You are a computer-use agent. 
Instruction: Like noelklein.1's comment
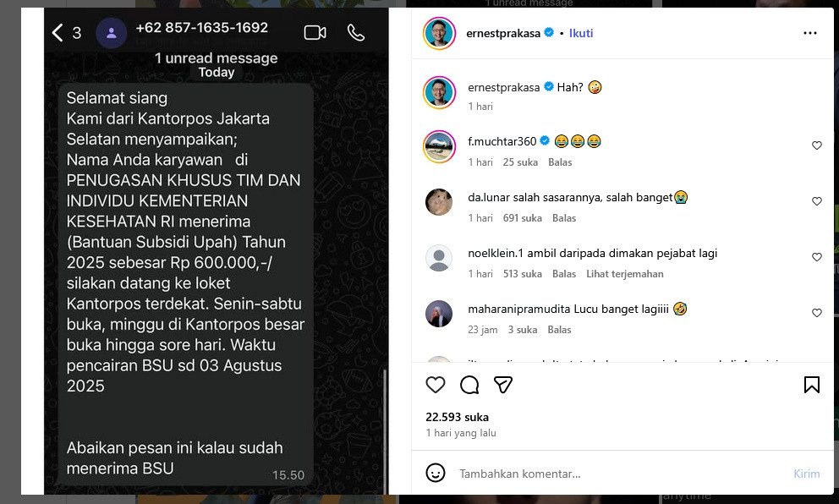click(816, 257)
